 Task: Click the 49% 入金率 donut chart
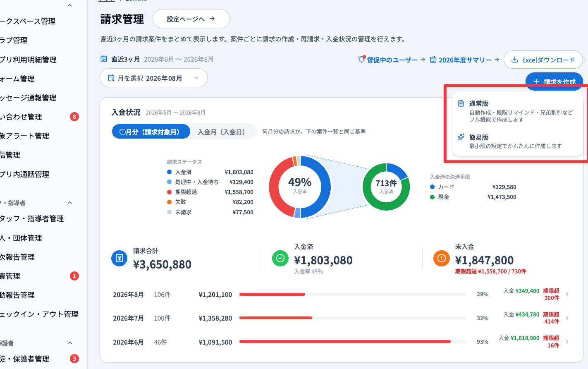[x=300, y=187]
